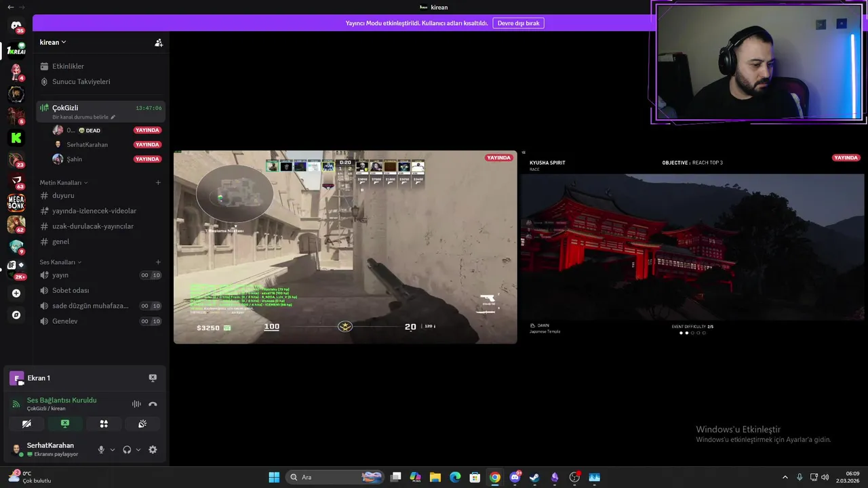Navigate back with the top arrow

point(10,7)
